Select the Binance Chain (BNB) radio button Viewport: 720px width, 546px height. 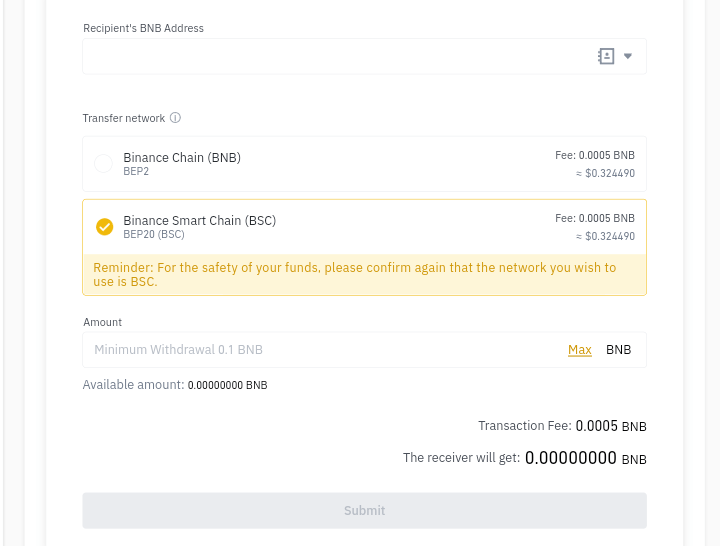point(103,163)
